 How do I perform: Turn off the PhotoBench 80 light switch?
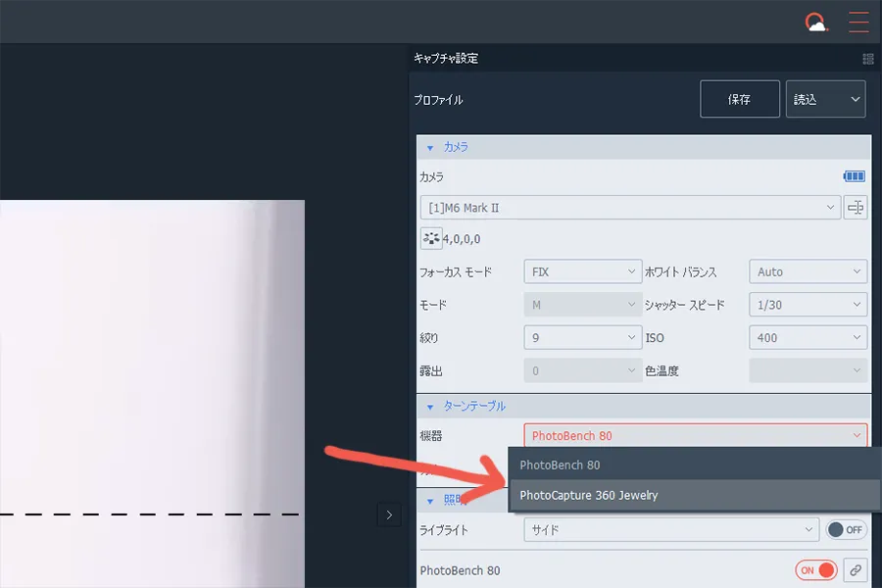click(x=816, y=569)
